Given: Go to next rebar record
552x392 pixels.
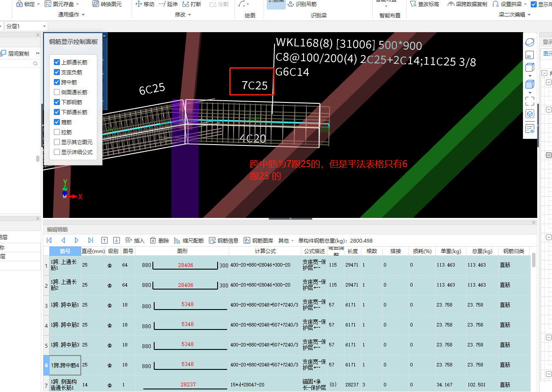Looking at the screenshot, I should point(77,240).
